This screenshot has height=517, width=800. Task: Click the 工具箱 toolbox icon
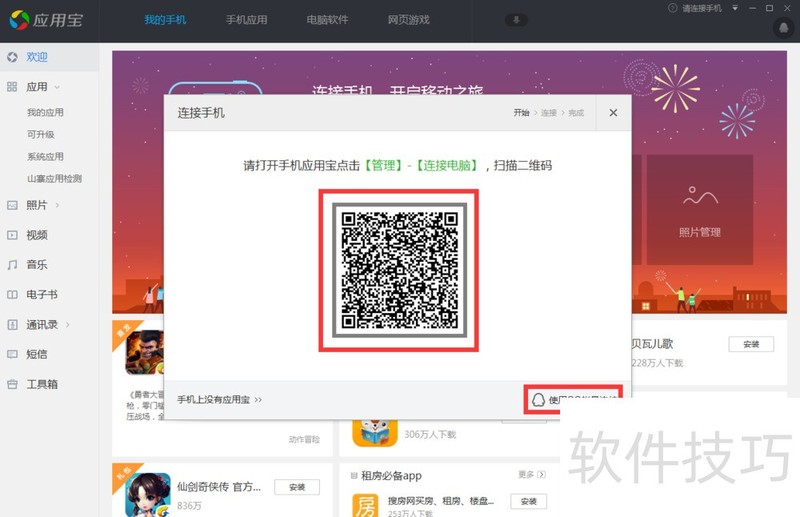pos(12,384)
